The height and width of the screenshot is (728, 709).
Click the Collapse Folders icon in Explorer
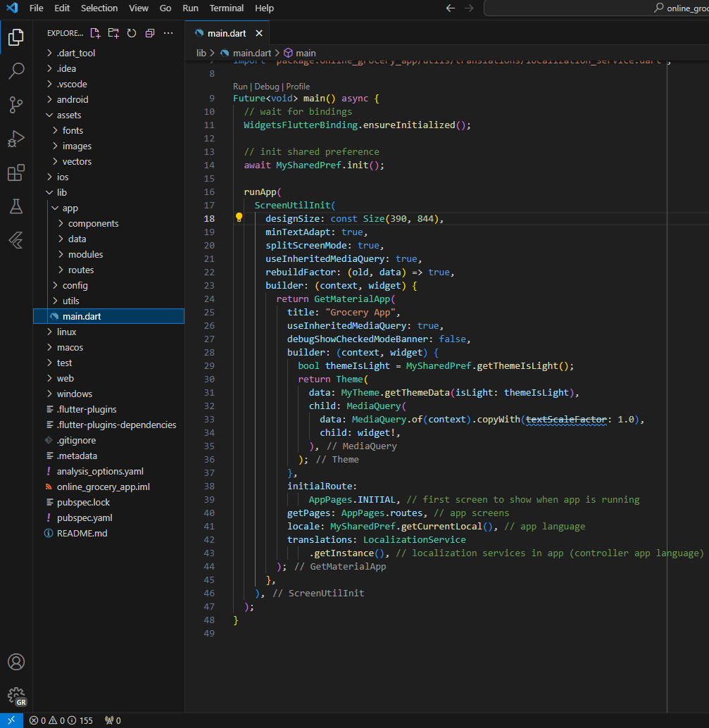[x=149, y=33]
